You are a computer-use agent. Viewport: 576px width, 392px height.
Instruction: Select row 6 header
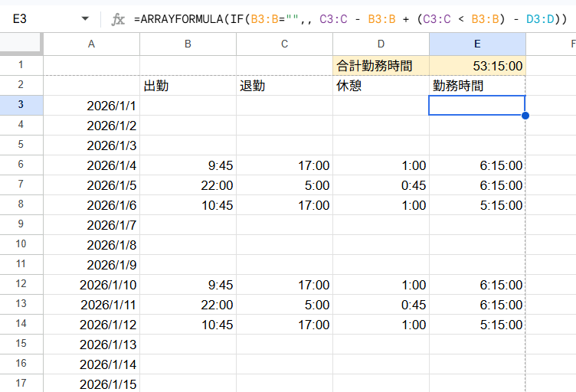21,165
